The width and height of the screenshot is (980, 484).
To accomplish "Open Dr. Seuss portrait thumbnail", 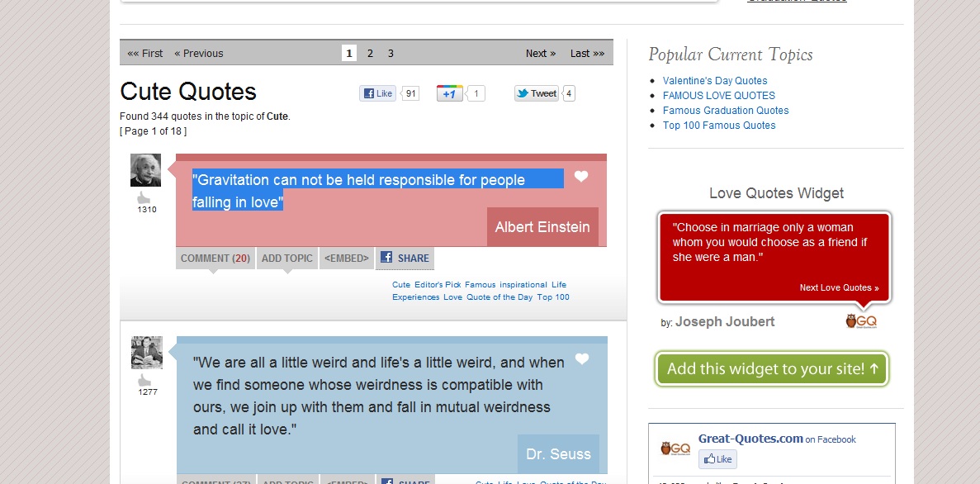I will pyautogui.click(x=147, y=353).
